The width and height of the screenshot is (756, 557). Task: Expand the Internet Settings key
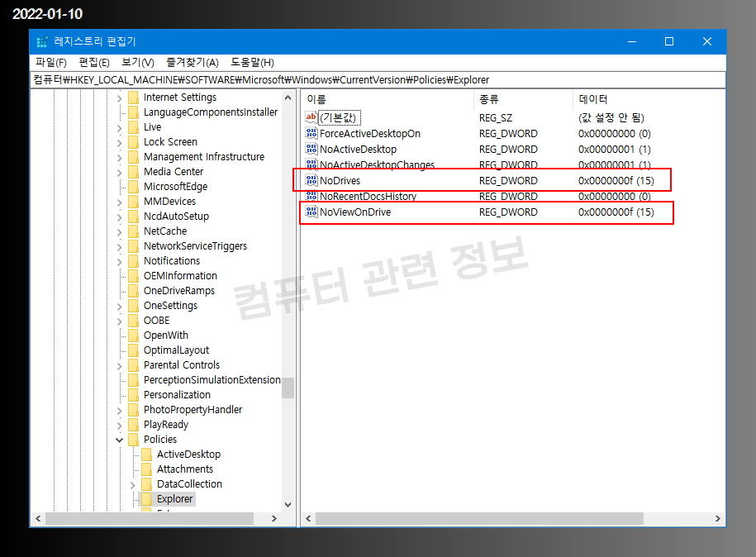(120, 98)
